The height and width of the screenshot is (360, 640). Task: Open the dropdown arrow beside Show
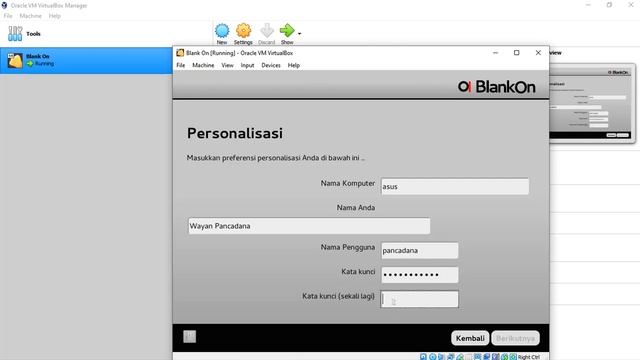(300, 33)
